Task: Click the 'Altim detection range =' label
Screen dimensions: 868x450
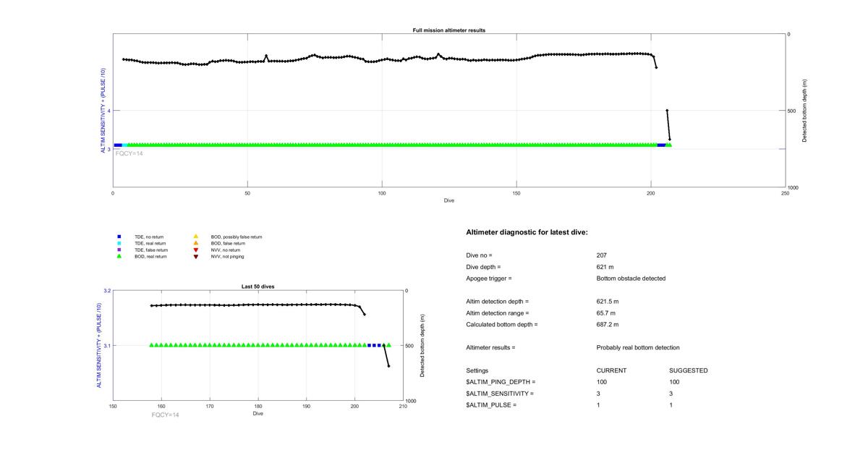Action: coord(498,313)
